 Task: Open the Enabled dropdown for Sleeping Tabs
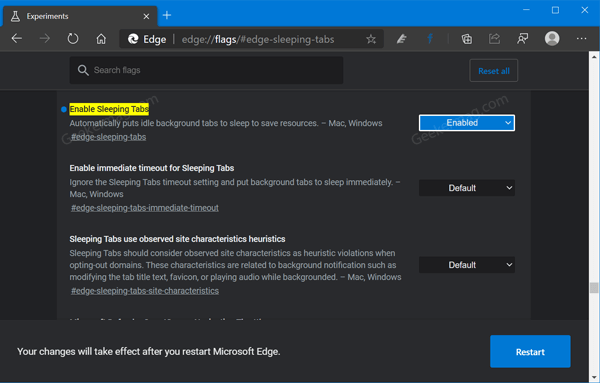coord(466,123)
